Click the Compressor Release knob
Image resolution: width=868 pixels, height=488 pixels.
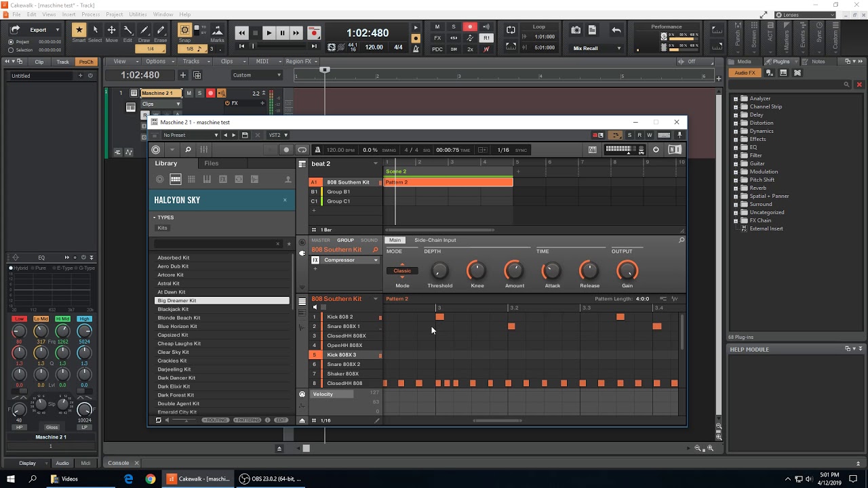(589, 271)
